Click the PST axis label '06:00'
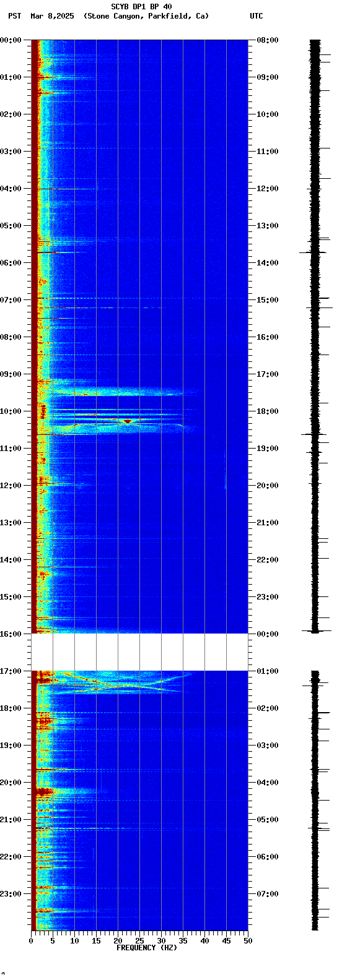 11,263
